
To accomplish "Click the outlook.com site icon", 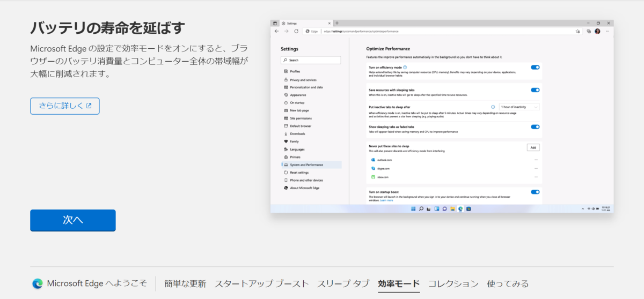I will tap(373, 160).
